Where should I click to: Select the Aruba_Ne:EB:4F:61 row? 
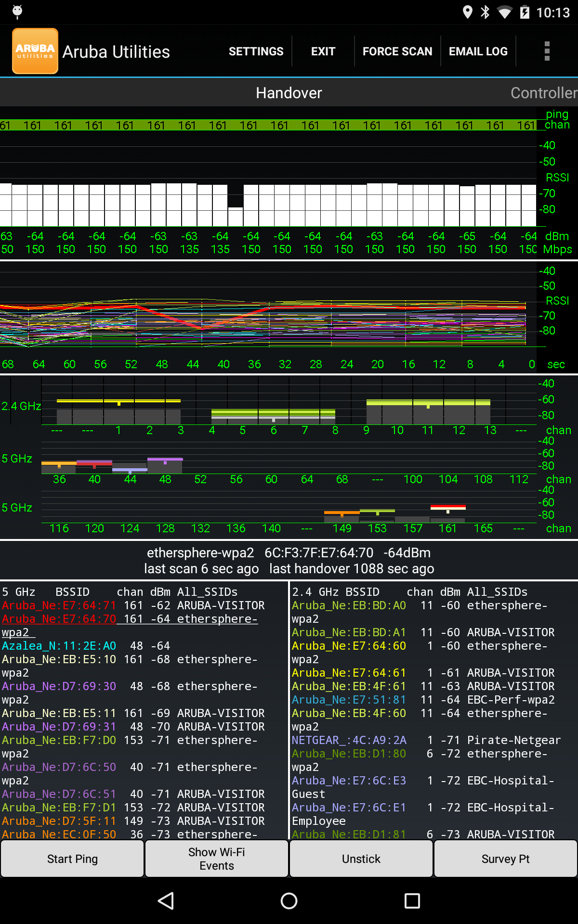pos(423,686)
